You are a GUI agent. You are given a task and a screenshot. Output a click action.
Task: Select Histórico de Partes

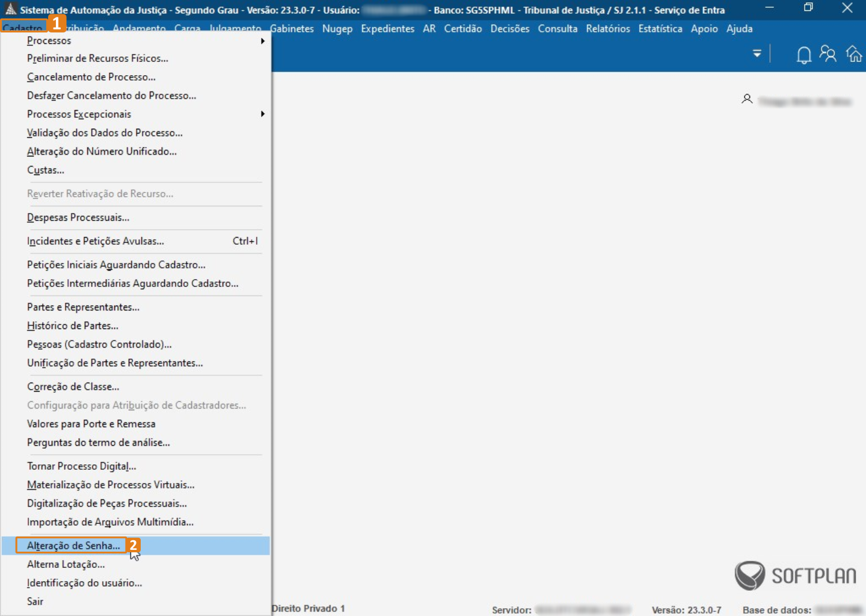tap(135, 325)
